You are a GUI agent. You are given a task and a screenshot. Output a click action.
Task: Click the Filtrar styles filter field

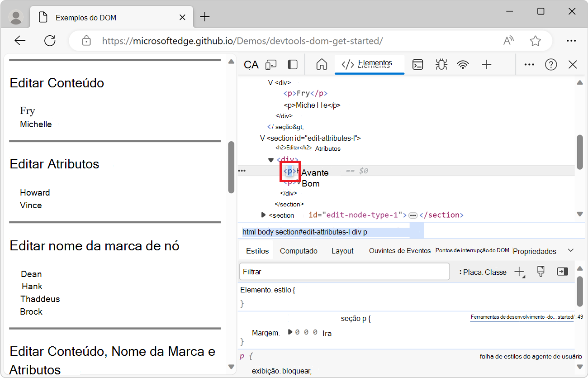344,272
